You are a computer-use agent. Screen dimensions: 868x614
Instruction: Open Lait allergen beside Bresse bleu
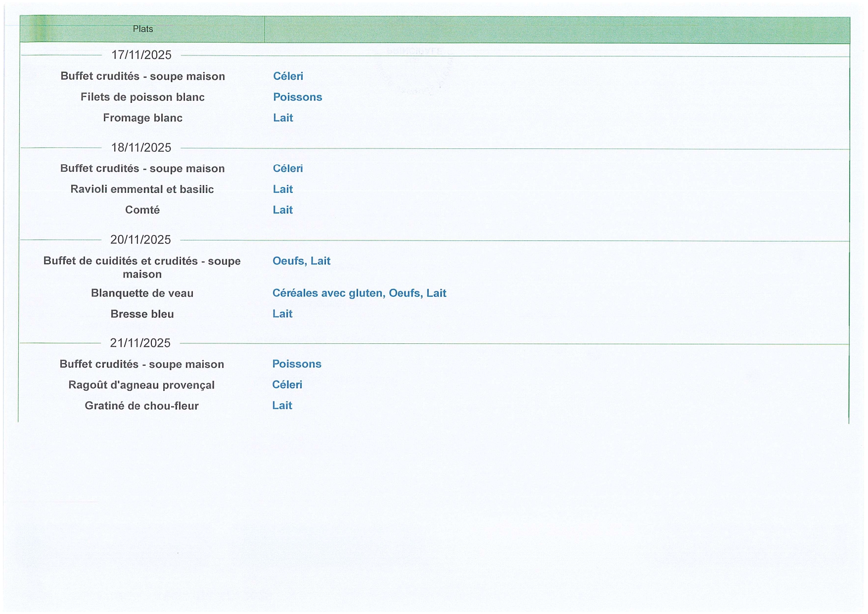(282, 314)
